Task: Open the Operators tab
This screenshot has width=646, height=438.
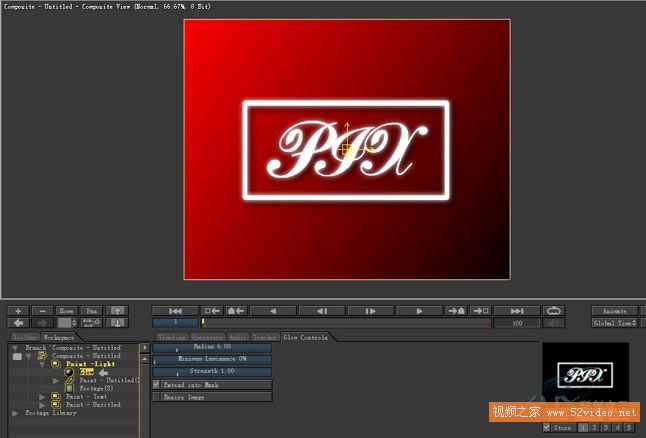Action: click(207, 337)
